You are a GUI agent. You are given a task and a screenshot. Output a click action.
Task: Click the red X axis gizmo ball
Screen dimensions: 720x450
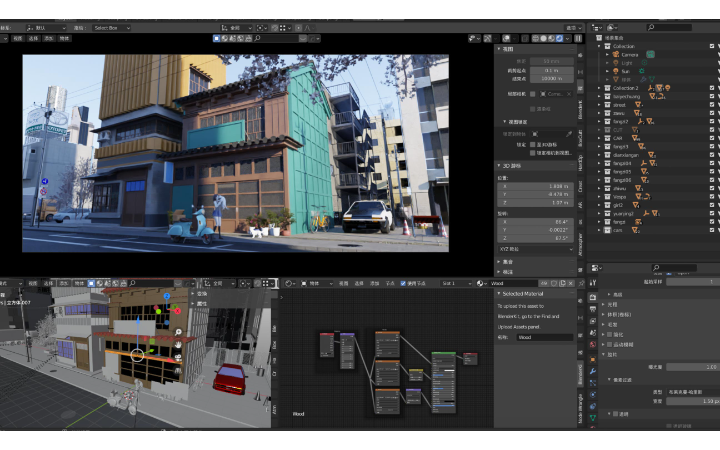(177, 311)
